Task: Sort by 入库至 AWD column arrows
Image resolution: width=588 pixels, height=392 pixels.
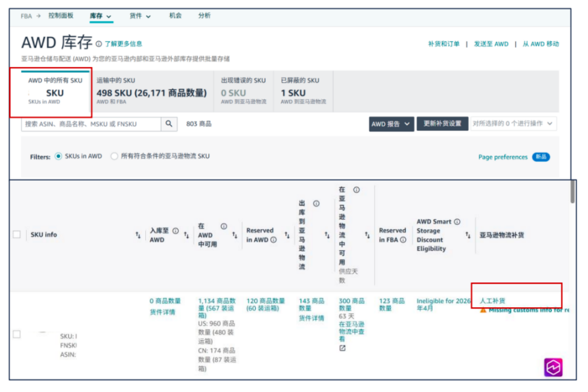Action: click(x=187, y=235)
